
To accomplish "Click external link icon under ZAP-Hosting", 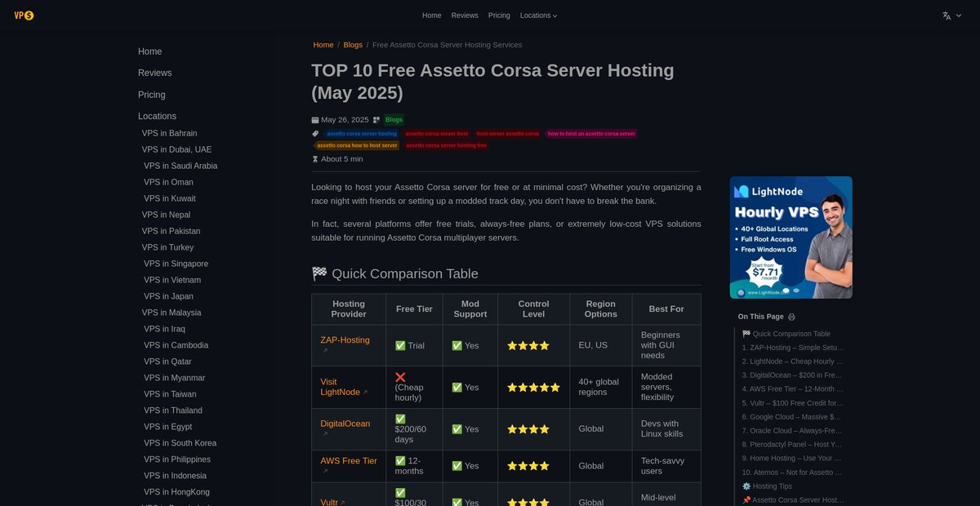I will [325, 351].
